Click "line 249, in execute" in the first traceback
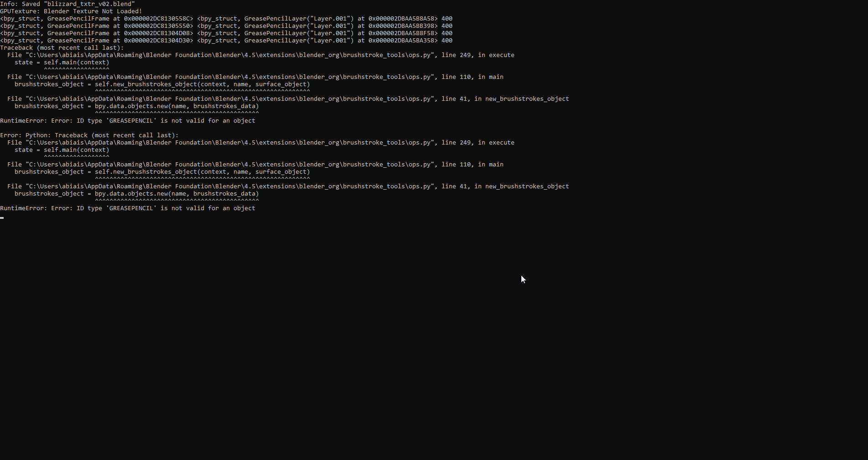The height and width of the screenshot is (460, 868). (x=478, y=55)
